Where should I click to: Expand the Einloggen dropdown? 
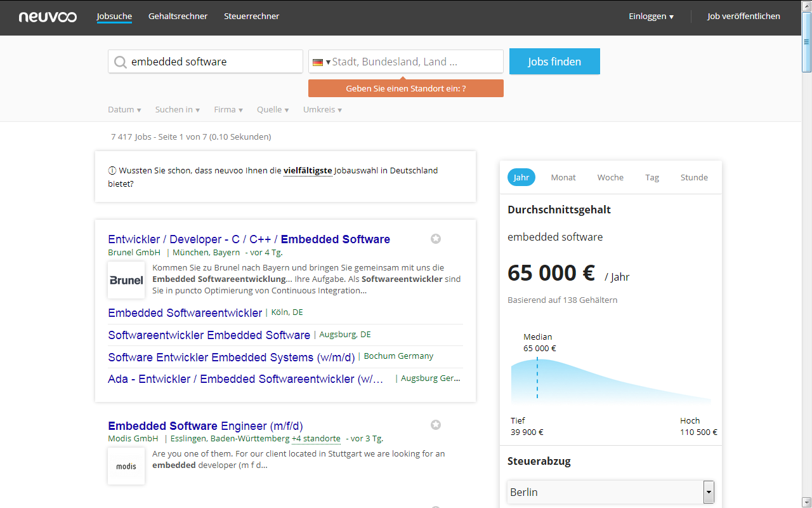[x=651, y=17]
